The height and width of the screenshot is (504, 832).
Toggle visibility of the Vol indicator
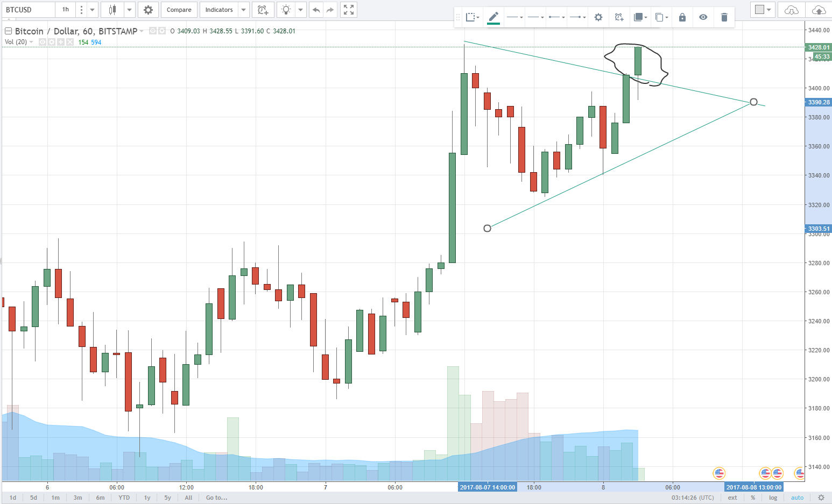(x=43, y=42)
